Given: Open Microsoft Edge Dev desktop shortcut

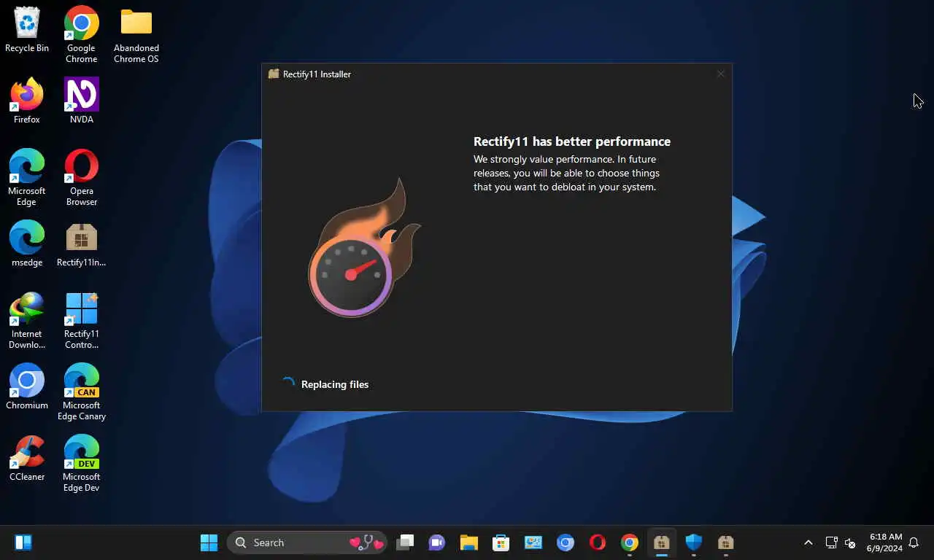Looking at the screenshot, I should pyautogui.click(x=82, y=463).
